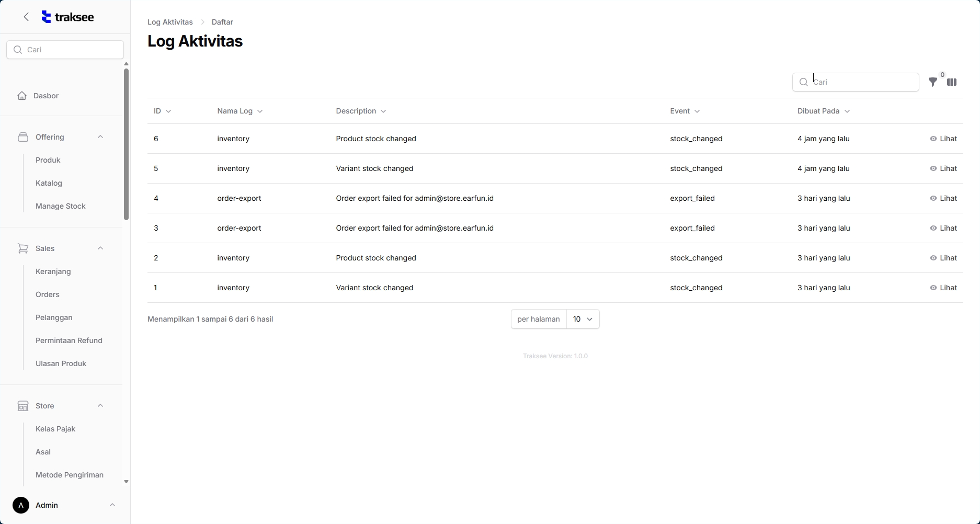Click the Store building icon
Viewport: 980px width, 524px height.
tap(23, 406)
